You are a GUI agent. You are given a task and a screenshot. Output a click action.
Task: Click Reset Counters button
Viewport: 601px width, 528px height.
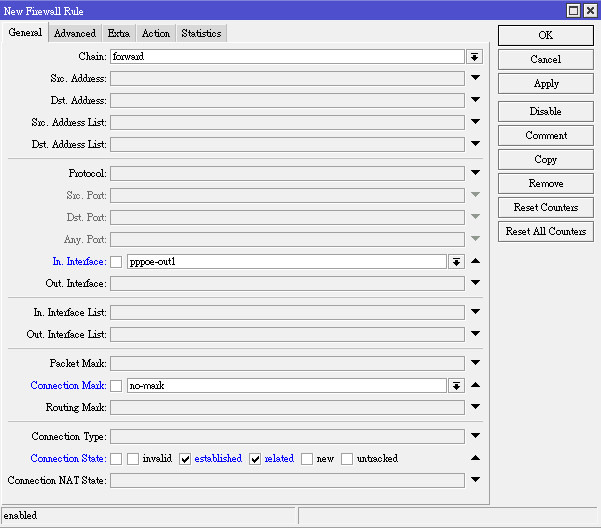coord(546,208)
